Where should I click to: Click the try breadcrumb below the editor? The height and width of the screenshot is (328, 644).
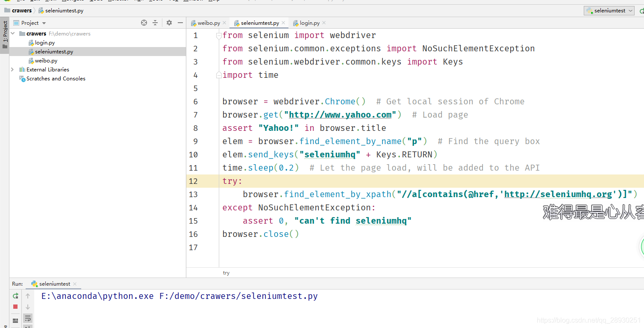point(226,273)
